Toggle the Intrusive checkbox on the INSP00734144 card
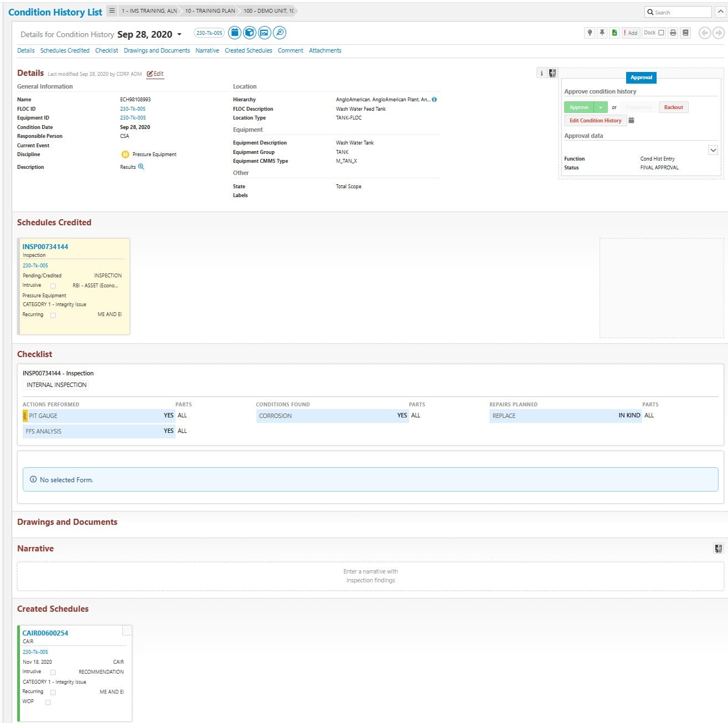 tap(53, 286)
